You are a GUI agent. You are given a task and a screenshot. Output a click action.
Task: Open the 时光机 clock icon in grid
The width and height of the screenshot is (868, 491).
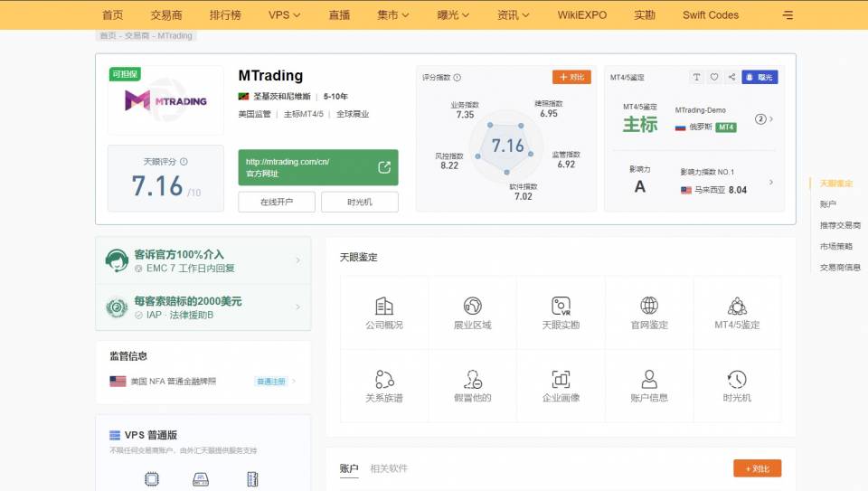click(737, 379)
